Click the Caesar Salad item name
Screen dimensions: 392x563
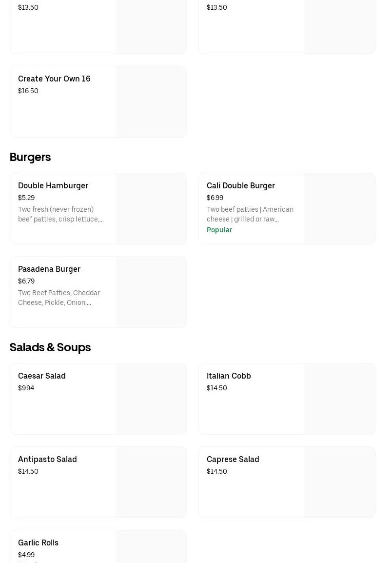[42, 376]
